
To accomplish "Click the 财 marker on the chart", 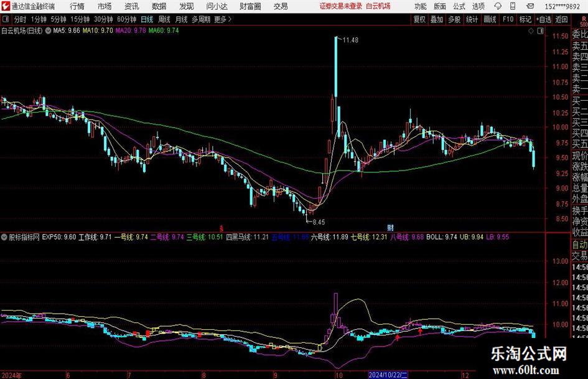I will (x=390, y=228).
